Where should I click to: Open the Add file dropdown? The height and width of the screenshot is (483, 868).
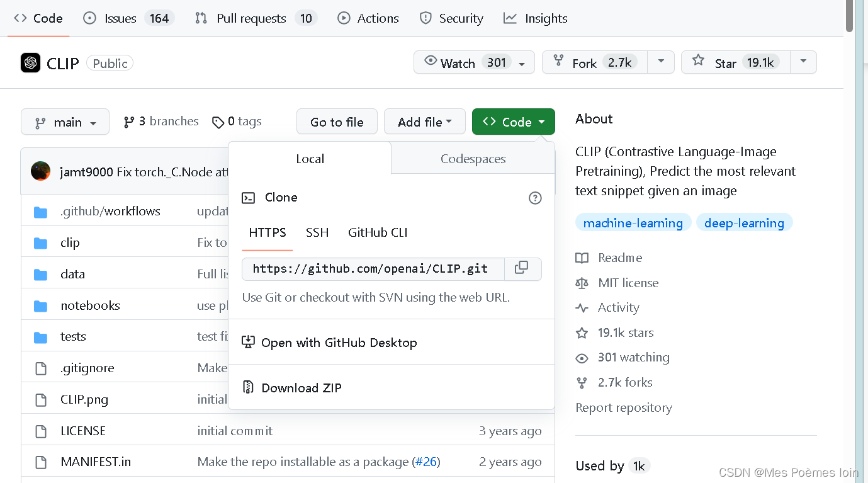coord(425,122)
